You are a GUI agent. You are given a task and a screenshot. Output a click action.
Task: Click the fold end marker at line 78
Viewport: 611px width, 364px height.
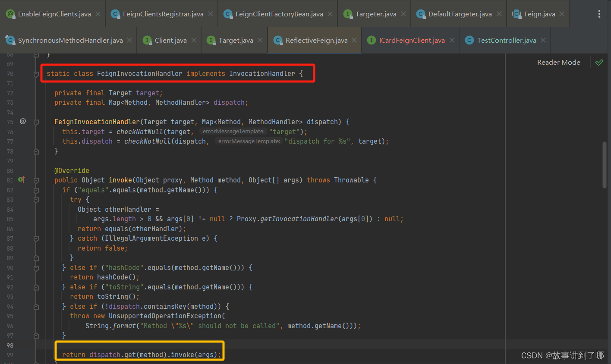[x=36, y=151]
